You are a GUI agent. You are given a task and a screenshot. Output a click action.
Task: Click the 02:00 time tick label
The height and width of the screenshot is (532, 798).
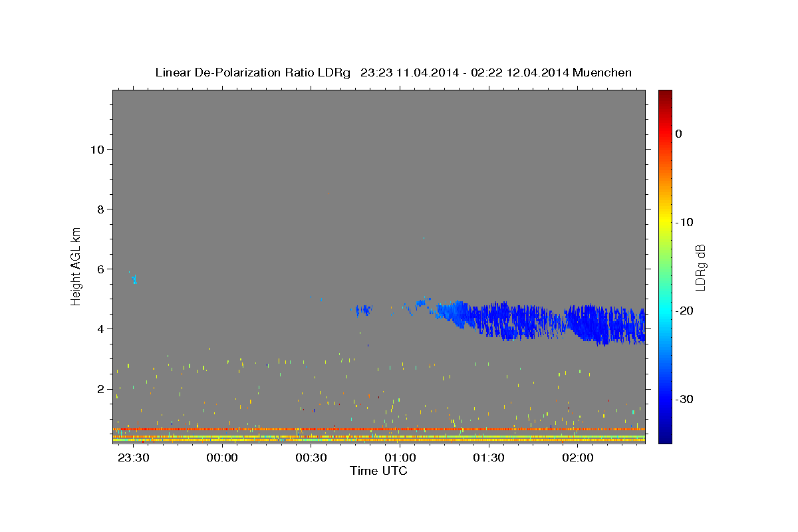578,458
